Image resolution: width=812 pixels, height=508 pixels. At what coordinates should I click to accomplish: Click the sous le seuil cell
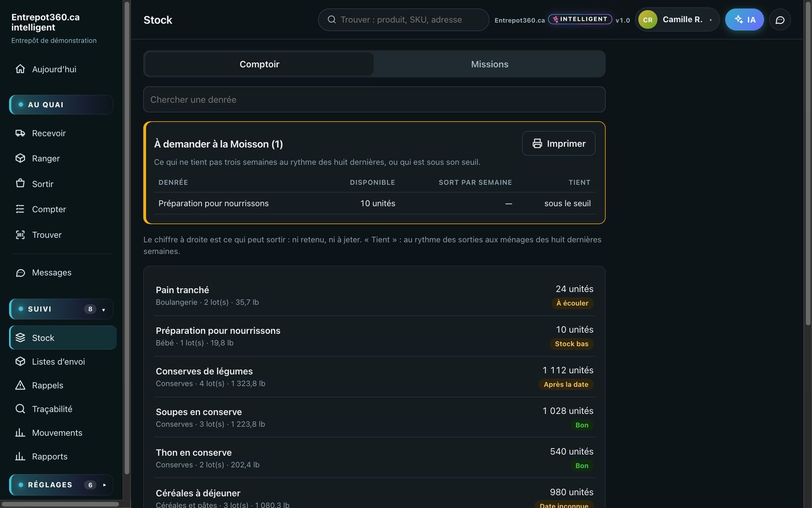pyautogui.click(x=567, y=203)
